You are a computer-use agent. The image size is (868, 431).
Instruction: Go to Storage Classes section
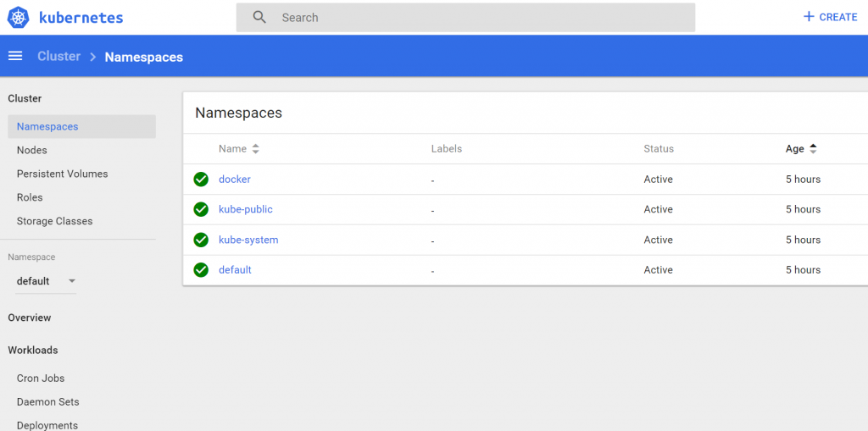tap(55, 221)
